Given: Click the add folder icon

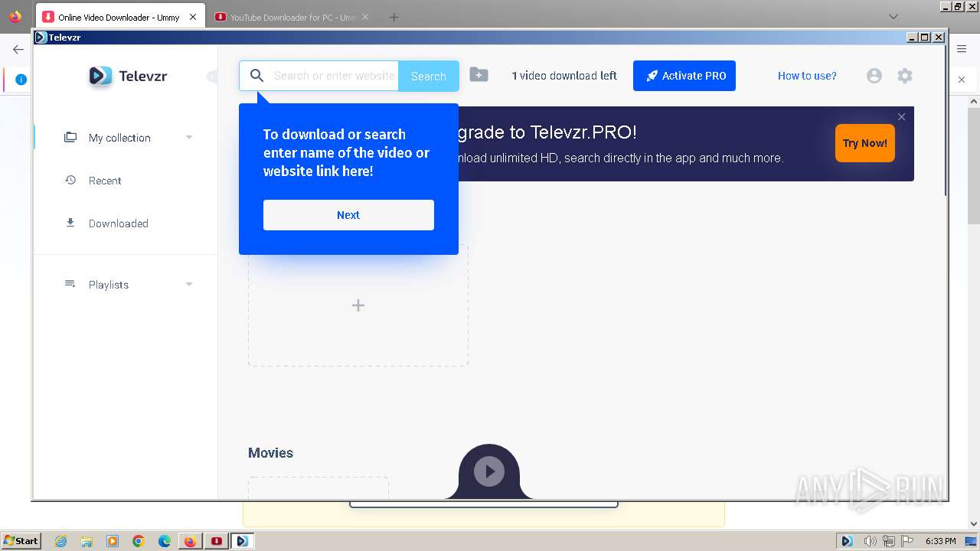Looking at the screenshot, I should [479, 74].
